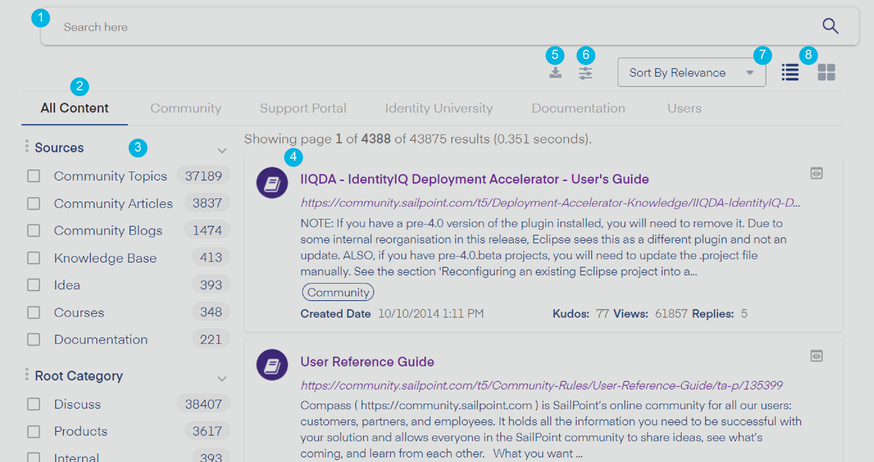This screenshot has height=462, width=874.
Task: Collapse the Sources filter section
Action: pyautogui.click(x=222, y=150)
